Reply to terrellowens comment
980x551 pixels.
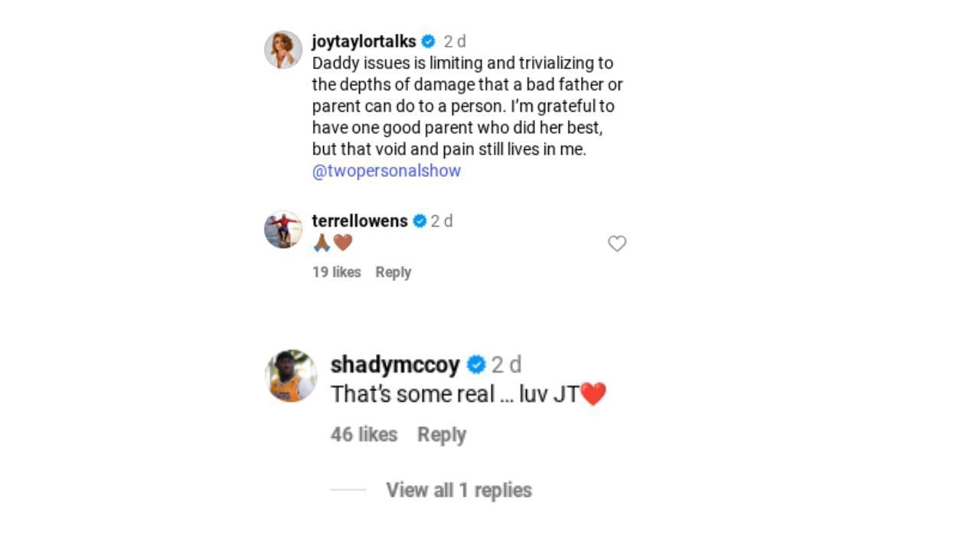[x=393, y=272]
